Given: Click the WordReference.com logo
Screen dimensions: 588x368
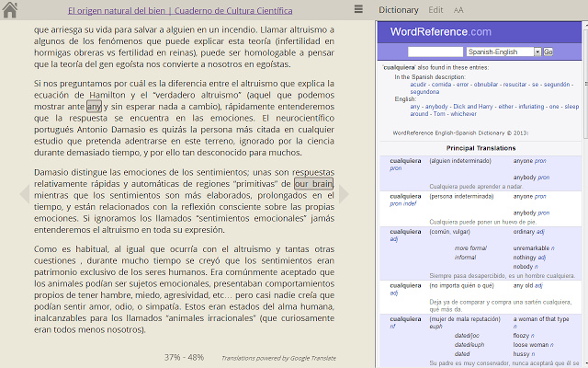Looking at the screenshot, I should 441,31.
